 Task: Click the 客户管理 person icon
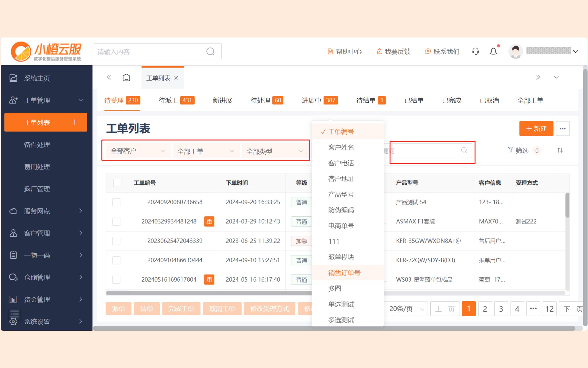[13, 233]
